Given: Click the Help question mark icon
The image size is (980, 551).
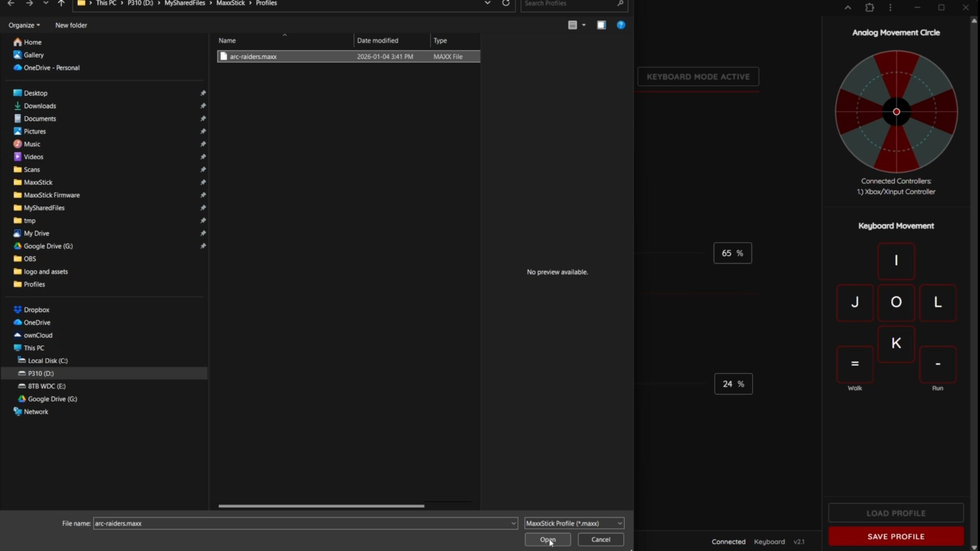Looking at the screenshot, I should click(x=621, y=25).
